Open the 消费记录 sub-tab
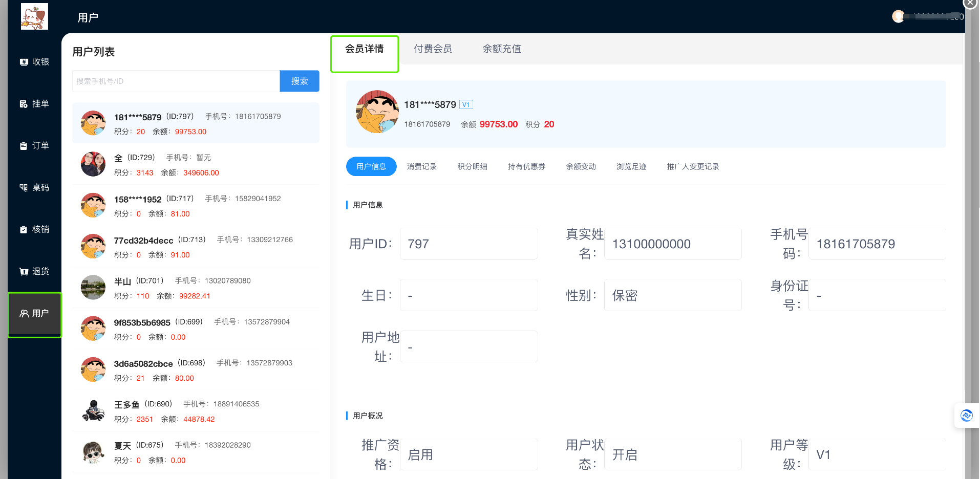Viewport: 980px width, 479px height. (421, 167)
